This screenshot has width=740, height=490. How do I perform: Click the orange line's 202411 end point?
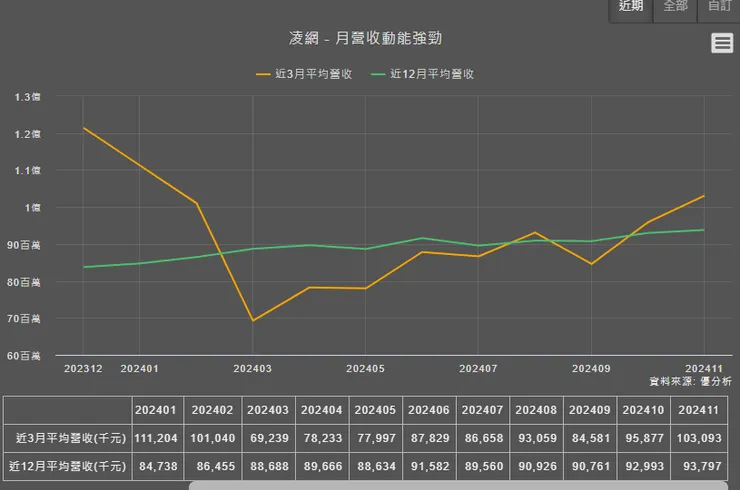tap(704, 195)
